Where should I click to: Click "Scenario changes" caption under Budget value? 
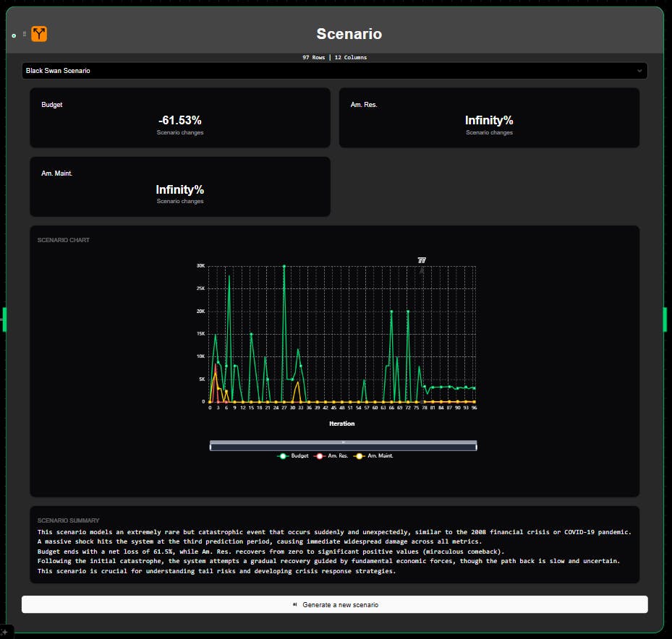(x=180, y=132)
